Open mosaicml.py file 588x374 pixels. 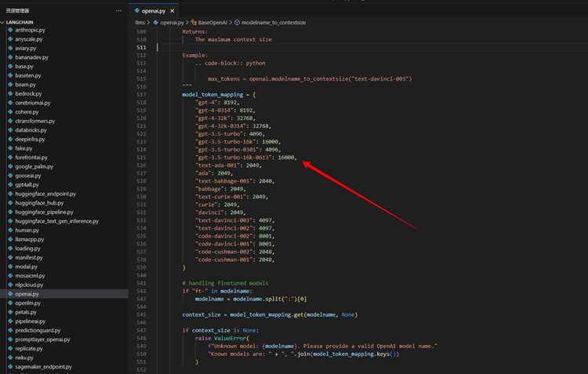pos(30,276)
